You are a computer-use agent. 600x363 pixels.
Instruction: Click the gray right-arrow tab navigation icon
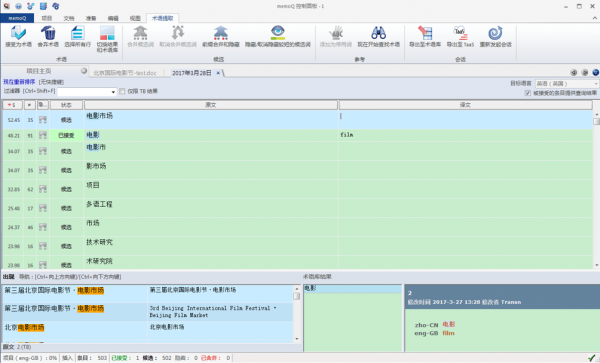pos(585,72)
